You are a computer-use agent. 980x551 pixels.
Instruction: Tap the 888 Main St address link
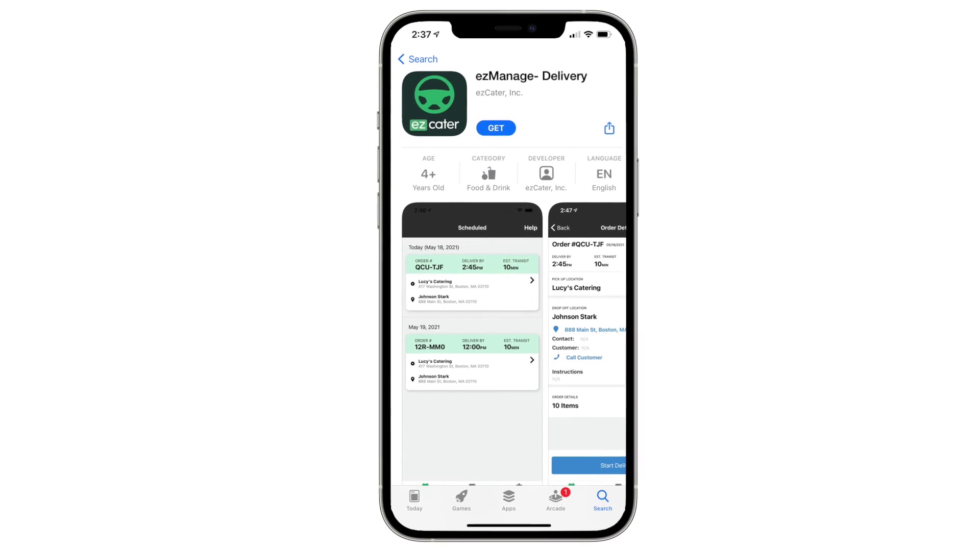coord(592,330)
